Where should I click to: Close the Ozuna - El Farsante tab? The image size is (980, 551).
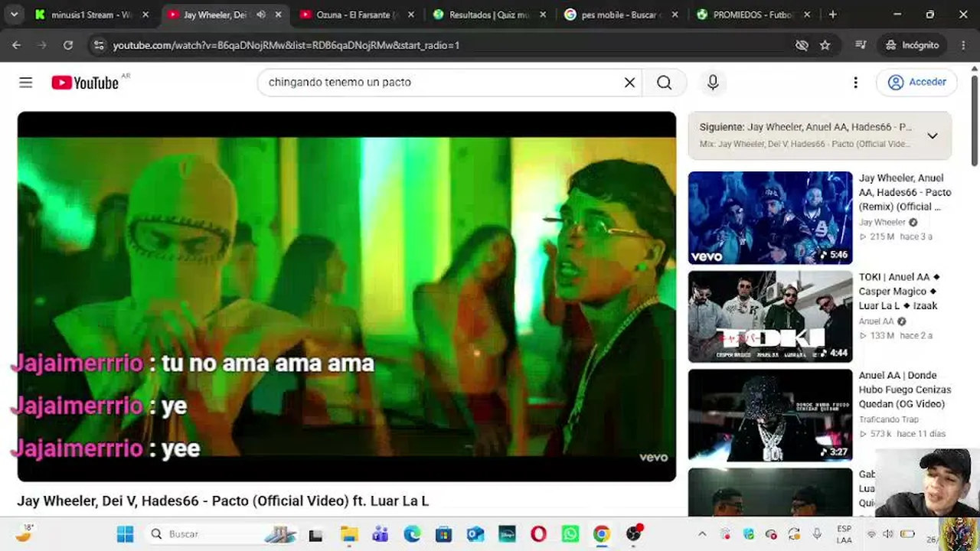click(411, 15)
